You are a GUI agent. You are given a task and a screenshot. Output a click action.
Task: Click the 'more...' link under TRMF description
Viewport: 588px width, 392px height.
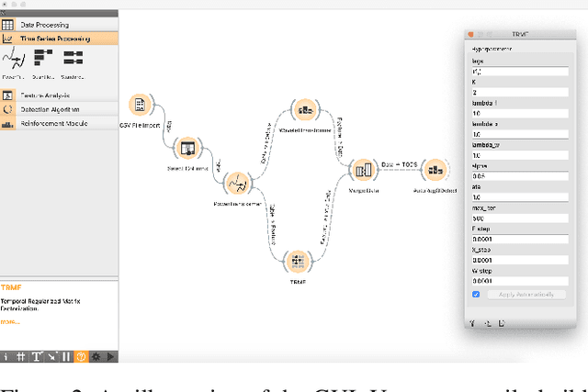9,322
